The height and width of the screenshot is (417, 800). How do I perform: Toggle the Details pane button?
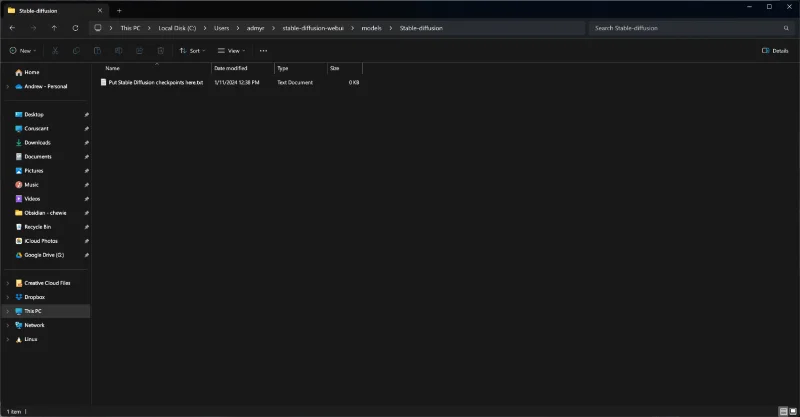(x=775, y=50)
